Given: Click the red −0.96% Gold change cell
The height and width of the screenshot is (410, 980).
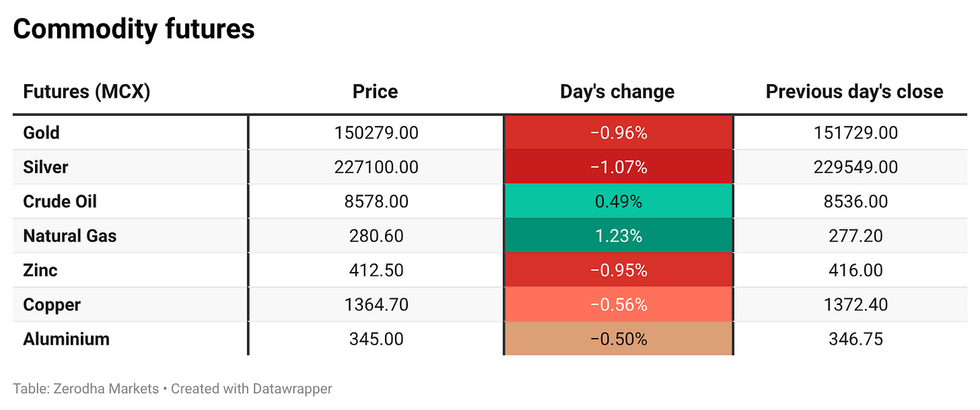Looking at the screenshot, I should click(619, 133).
